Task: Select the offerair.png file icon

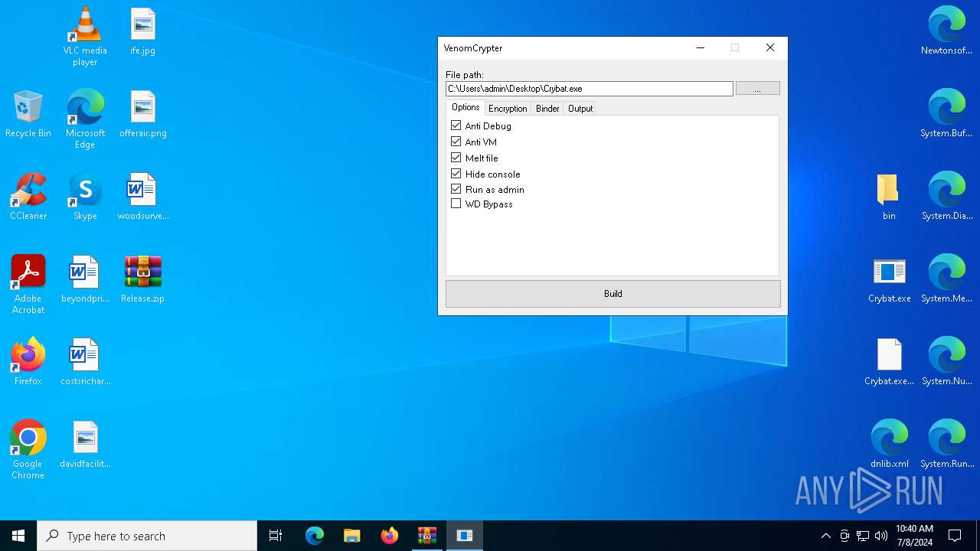Action: coord(142,113)
